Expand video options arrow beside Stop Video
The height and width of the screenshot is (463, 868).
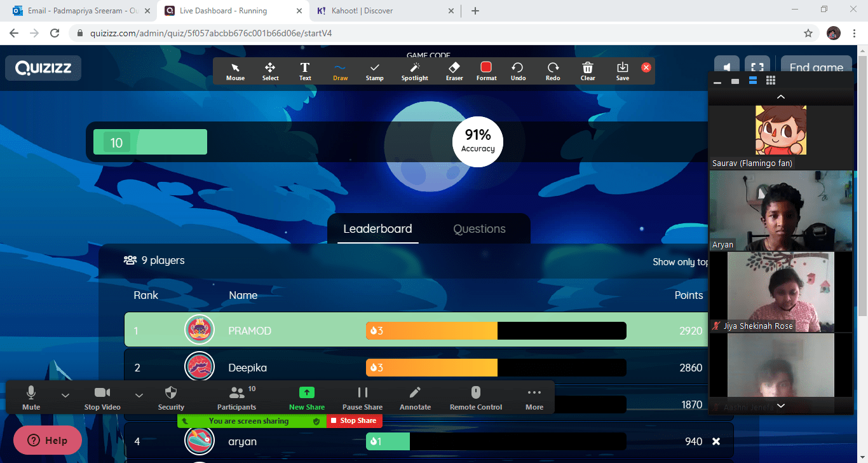click(x=139, y=395)
